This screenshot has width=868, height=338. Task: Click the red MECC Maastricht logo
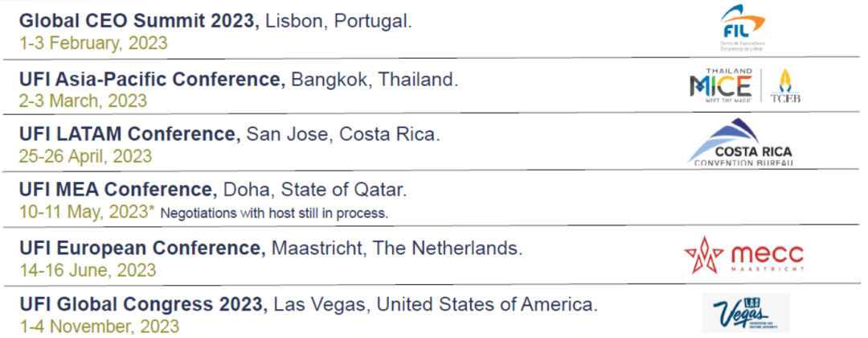pos(743,255)
